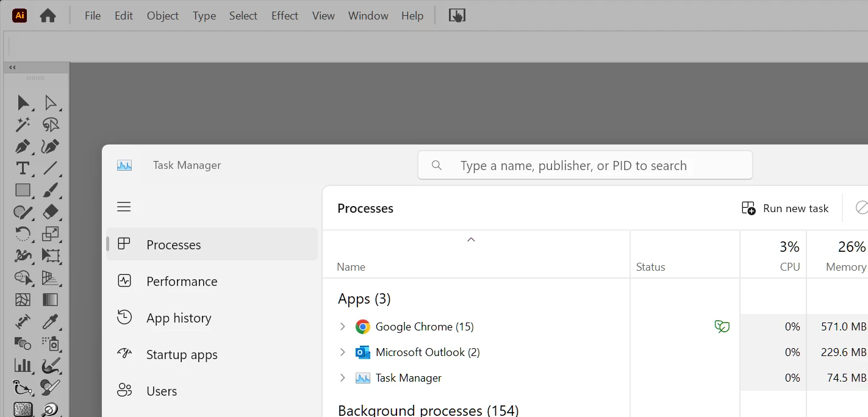Select the Selection tool (black arrow)
Viewport: 868px width, 417px height.
pos(23,102)
